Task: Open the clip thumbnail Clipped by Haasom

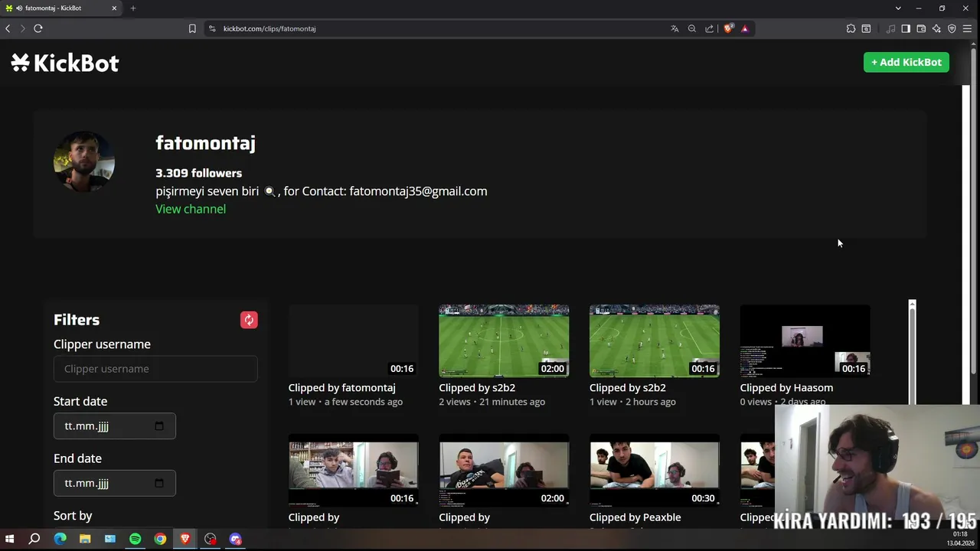Action: (805, 341)
